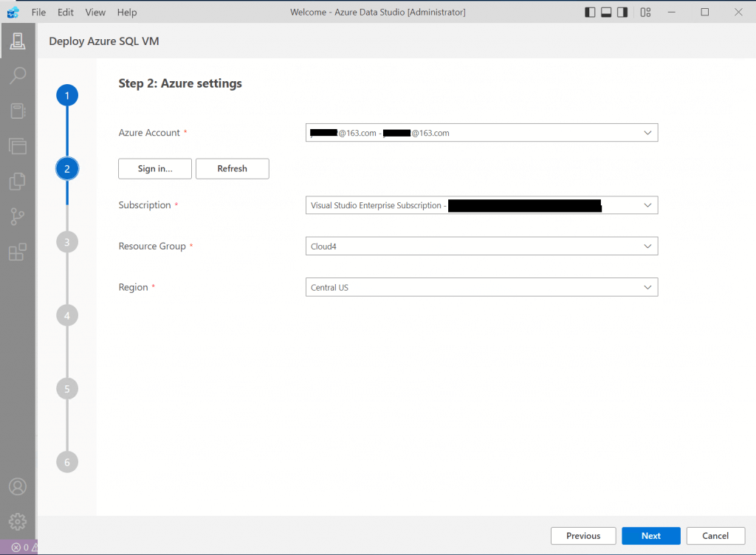Open the Manage gear icon
The width and height of the screenshot is (756, 555).
[x=18, y=521]
